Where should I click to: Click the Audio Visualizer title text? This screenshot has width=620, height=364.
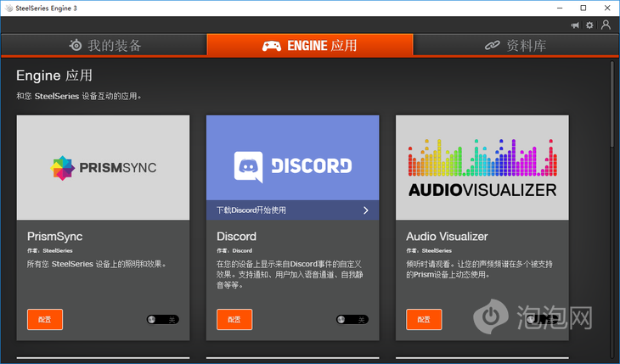click(x=447, y=237)
